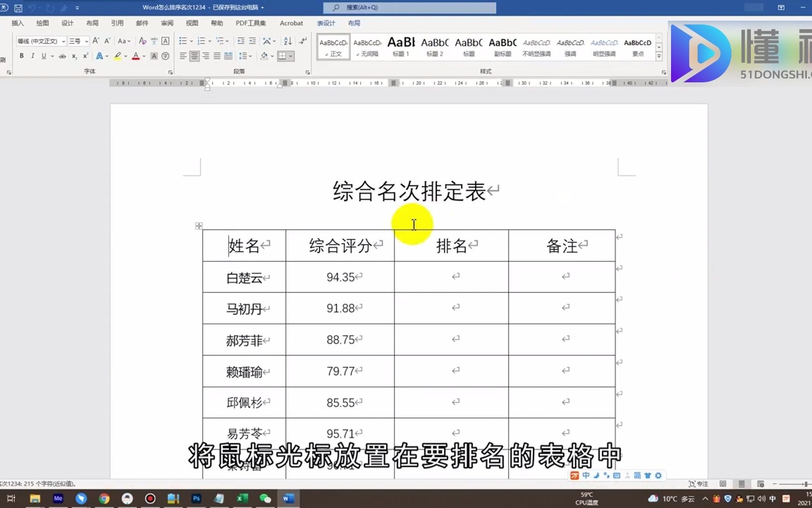Image resolution: width=812 pixels, height=508 pixels.
Task: Click the 94.35 score cell
Action: click(340, 277)
